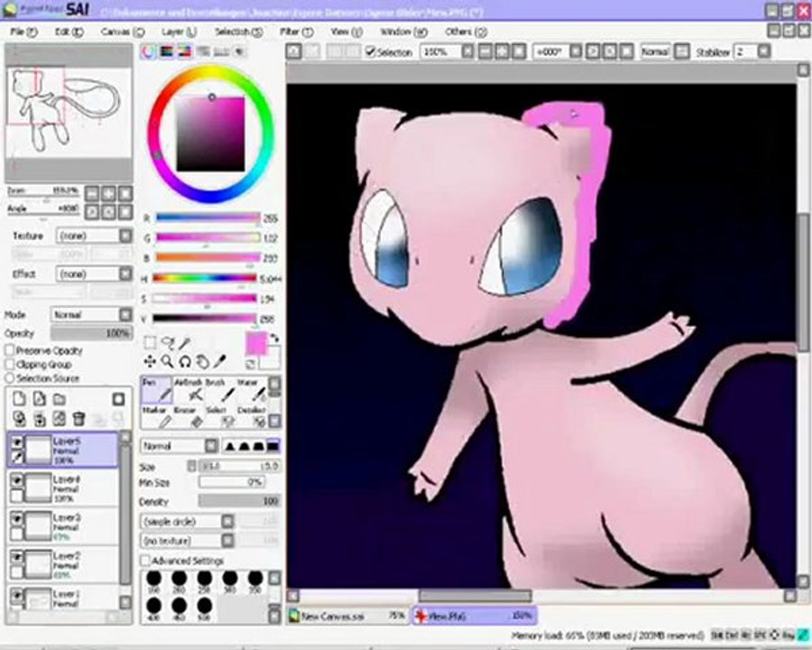Choose the Deselect pen tool
Viewport: 812px width, 650px height.
tap(252, 417)
